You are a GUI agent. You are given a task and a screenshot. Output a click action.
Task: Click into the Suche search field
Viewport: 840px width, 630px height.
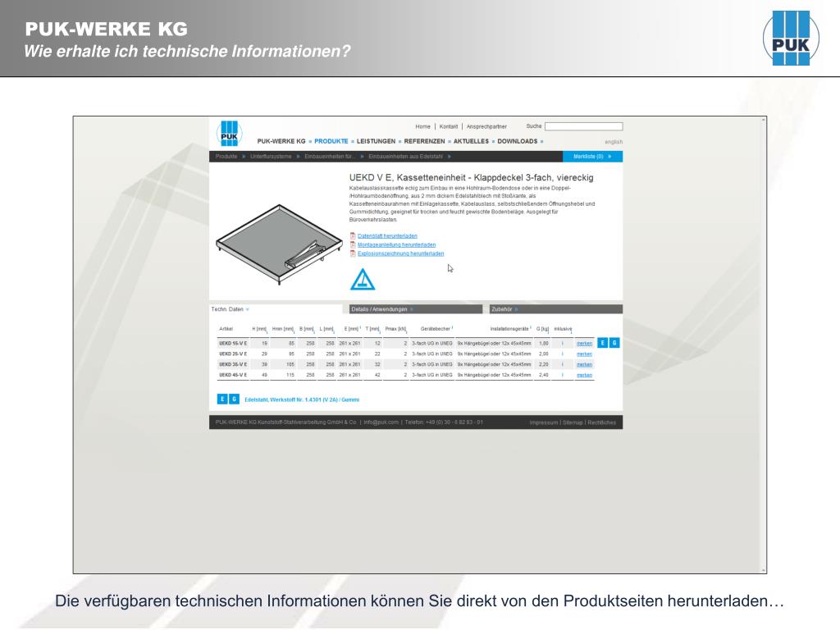pos(583,126)
